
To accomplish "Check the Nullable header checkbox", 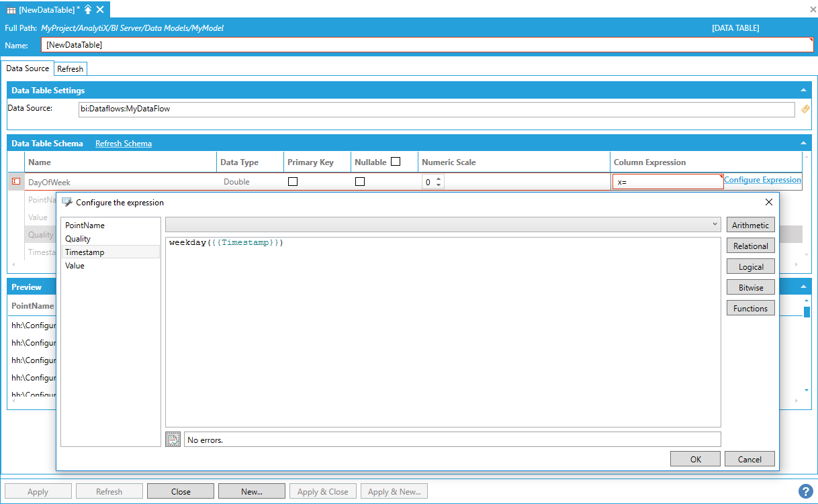I will 396,162.
